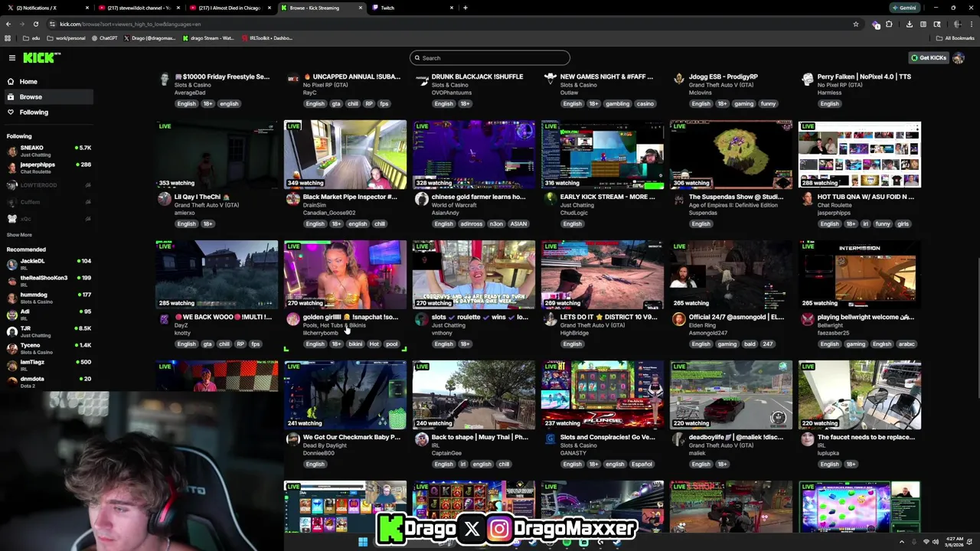Select the girls tag under HOT TUB QNA
This screenshot has height=551, width=980.
pos(903,223)
